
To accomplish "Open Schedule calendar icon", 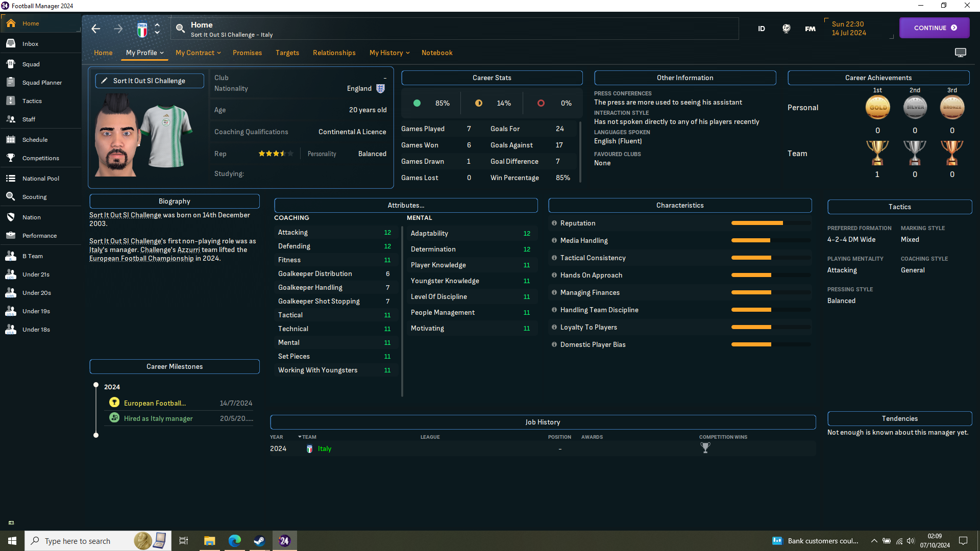I will tap(11, 140).
